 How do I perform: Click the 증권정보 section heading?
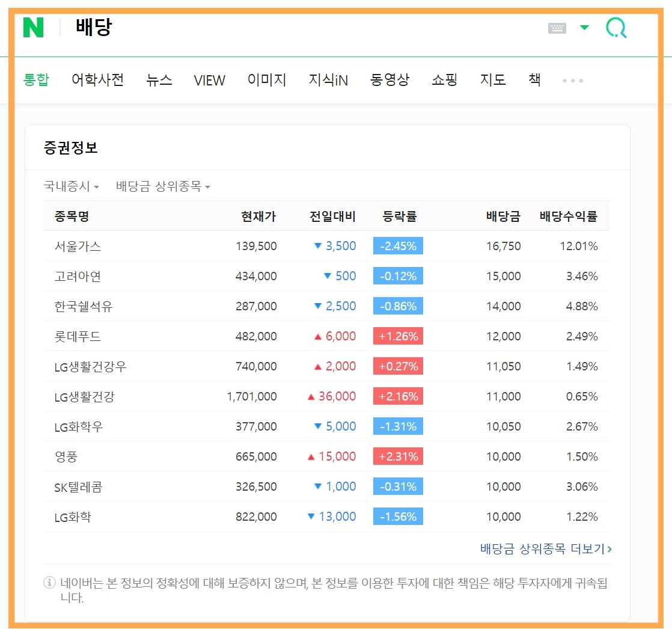pos(71,148)
